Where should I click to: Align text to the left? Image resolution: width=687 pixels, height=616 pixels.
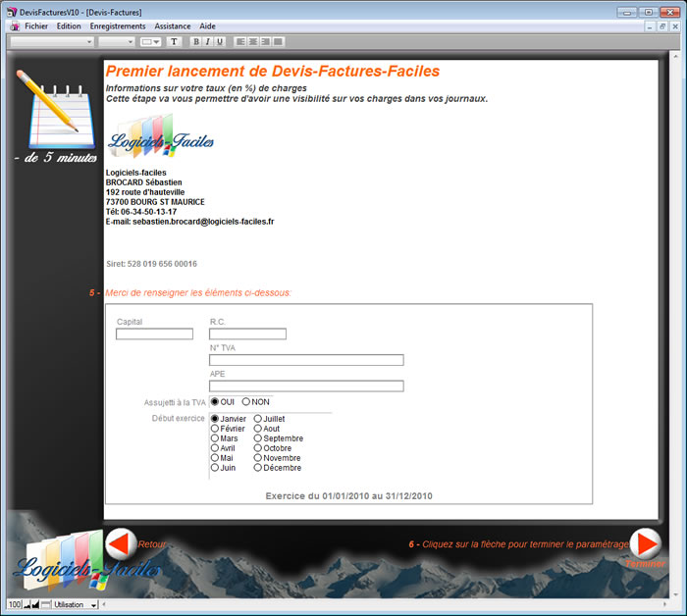point(240,42)
